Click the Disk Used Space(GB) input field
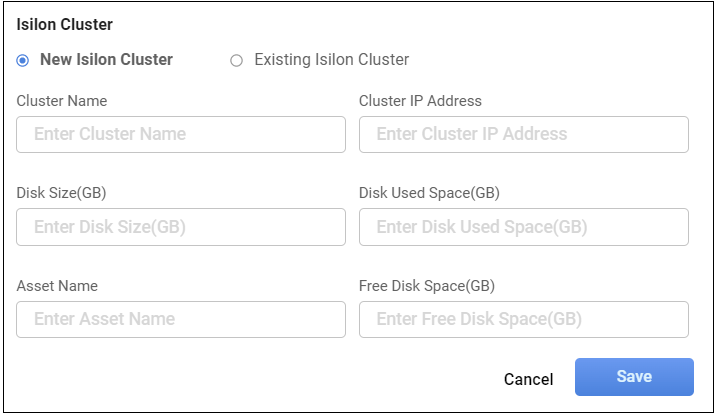 [x=523, y=227]
